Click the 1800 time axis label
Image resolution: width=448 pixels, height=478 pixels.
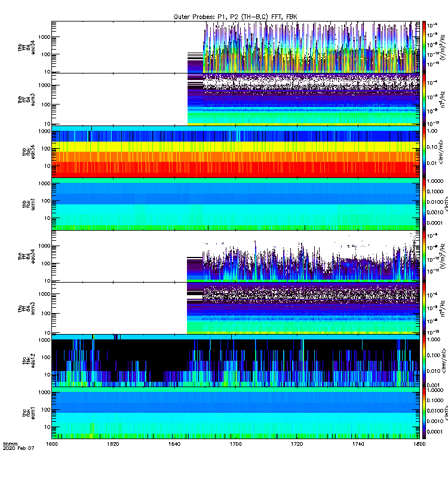point(419,444)
